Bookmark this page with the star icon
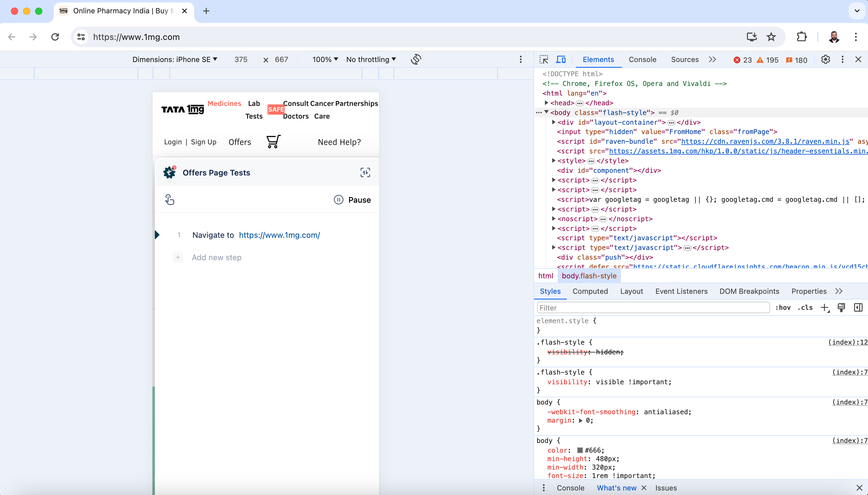Screen dimensions: 868x495 coord(771,37)
